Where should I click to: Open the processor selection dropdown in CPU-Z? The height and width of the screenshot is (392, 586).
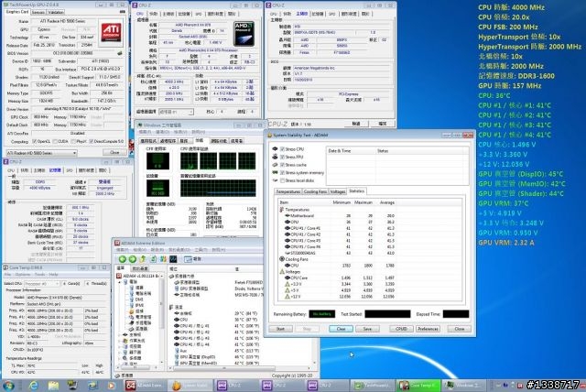point(176,112)
